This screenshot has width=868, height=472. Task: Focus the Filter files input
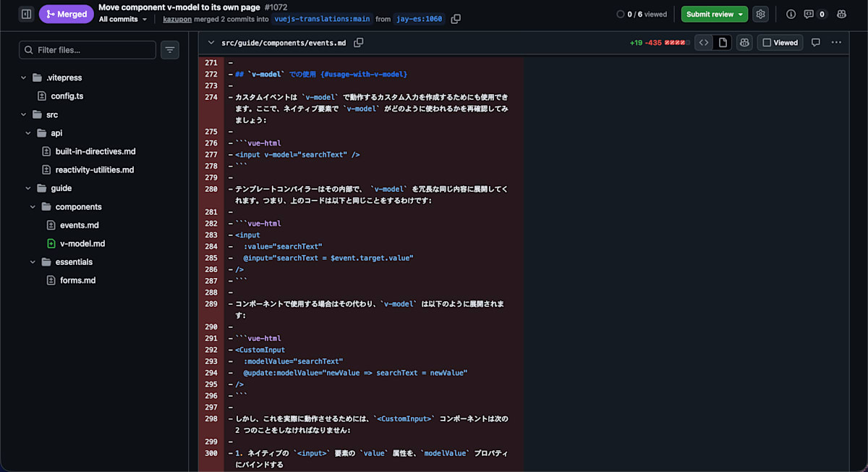tap(88, 50)
